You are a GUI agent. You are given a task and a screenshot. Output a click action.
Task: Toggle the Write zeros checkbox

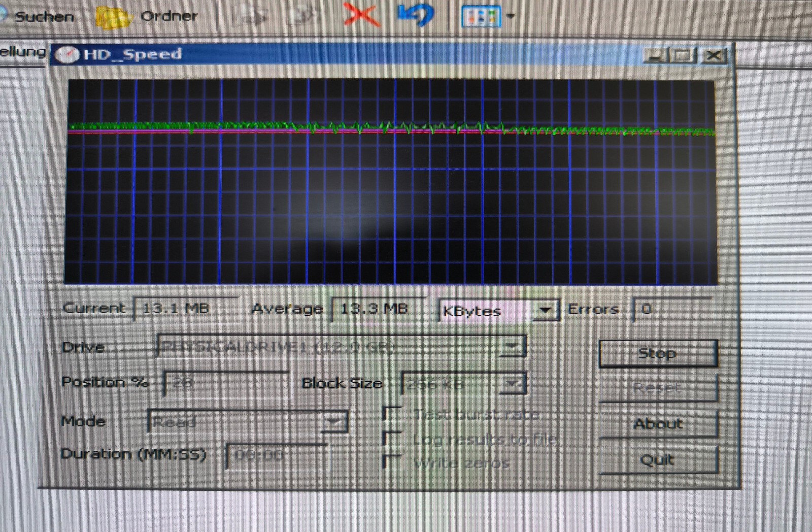(x=392, y=462)
